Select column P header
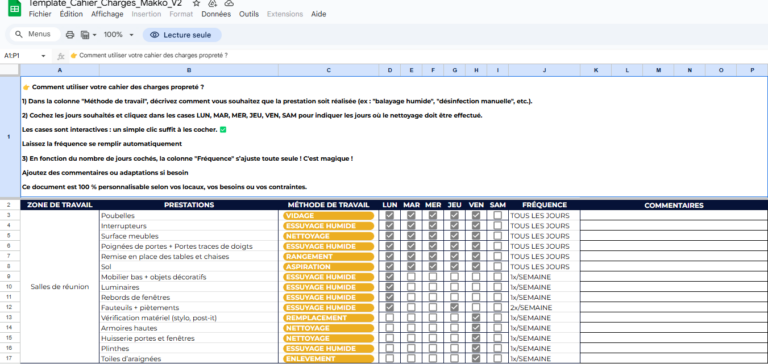Image resolution: width=768 pixels, height=364 pixels. pyautogui.click(x=752, y=70)
